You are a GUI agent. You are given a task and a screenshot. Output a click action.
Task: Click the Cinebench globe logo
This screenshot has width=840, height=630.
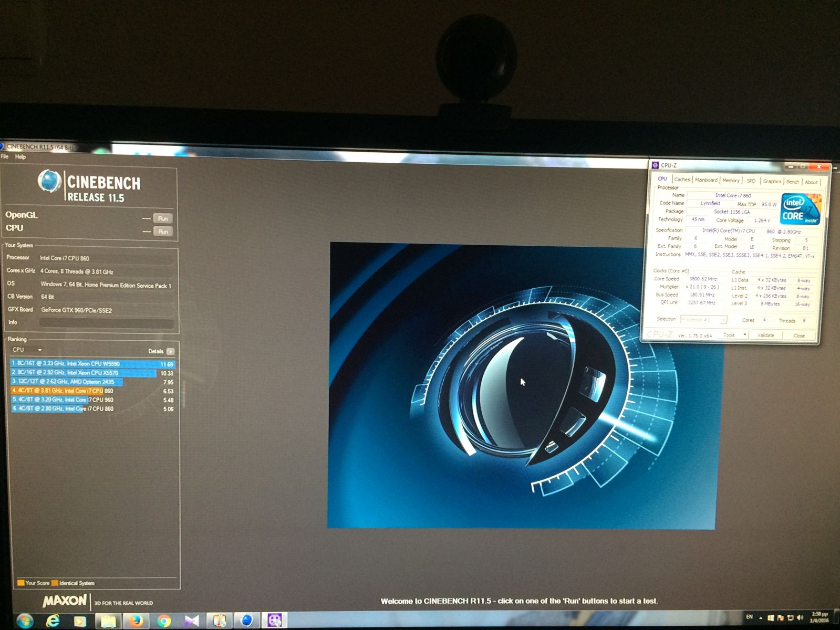click(49, 181)
